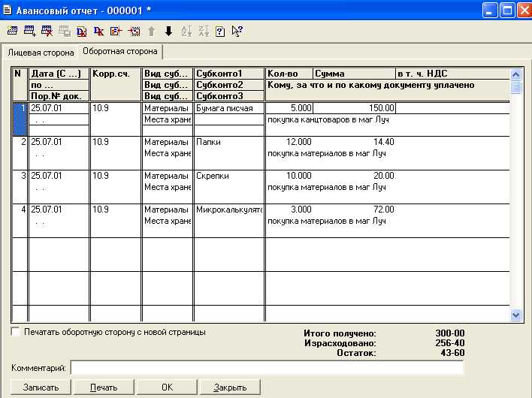
Task: Select the sum cell 150.00 in row 1
Action: point(355,108)
